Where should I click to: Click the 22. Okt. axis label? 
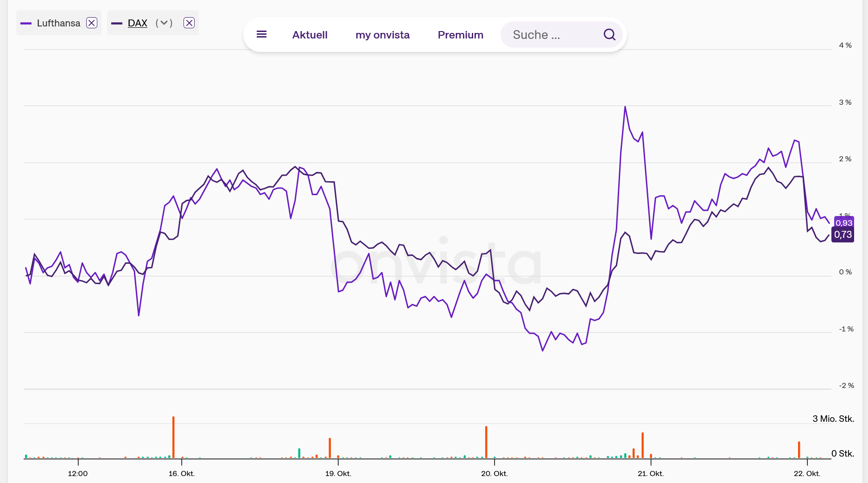[x=807, y=473]
